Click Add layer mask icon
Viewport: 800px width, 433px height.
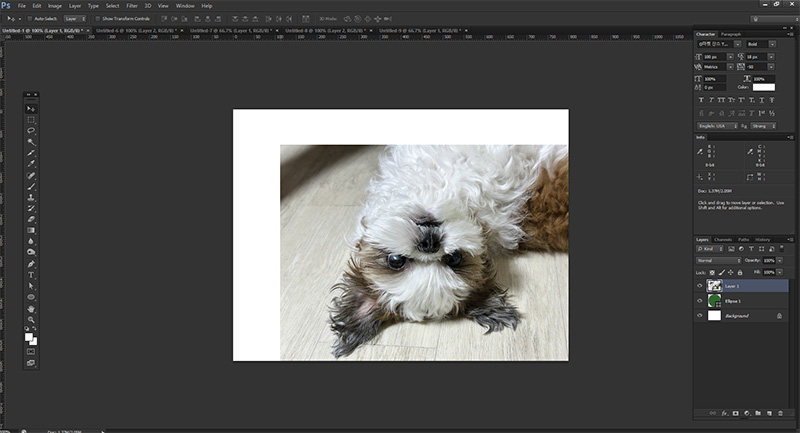tap(736, 413)
